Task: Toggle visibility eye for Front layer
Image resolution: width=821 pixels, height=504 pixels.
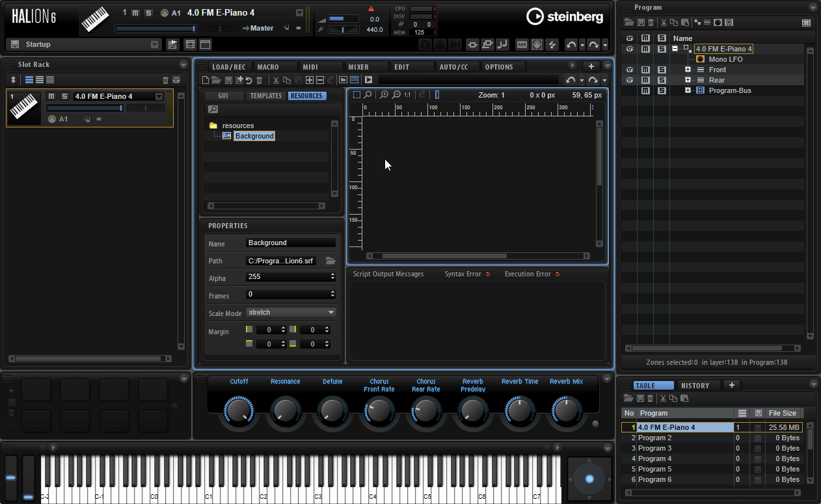Action: click(x=630, y=70)
